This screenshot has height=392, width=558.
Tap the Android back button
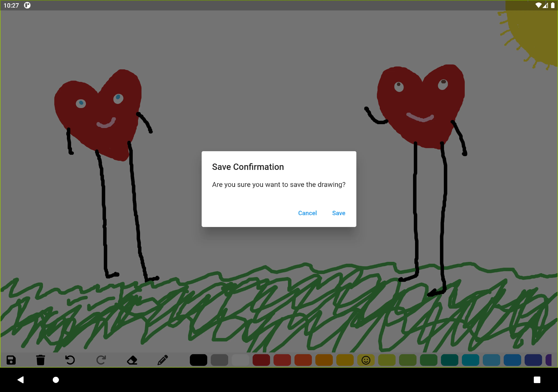(21, 380)
